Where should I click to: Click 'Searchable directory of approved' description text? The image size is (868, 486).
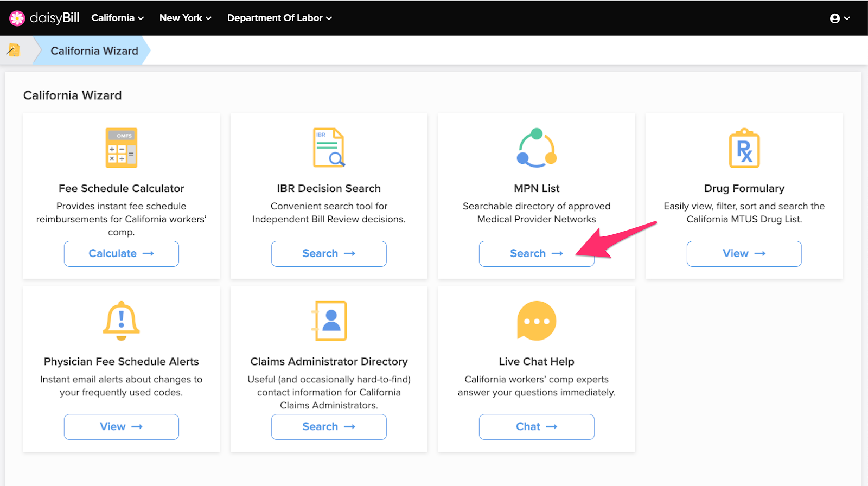(x=537, y=206)
